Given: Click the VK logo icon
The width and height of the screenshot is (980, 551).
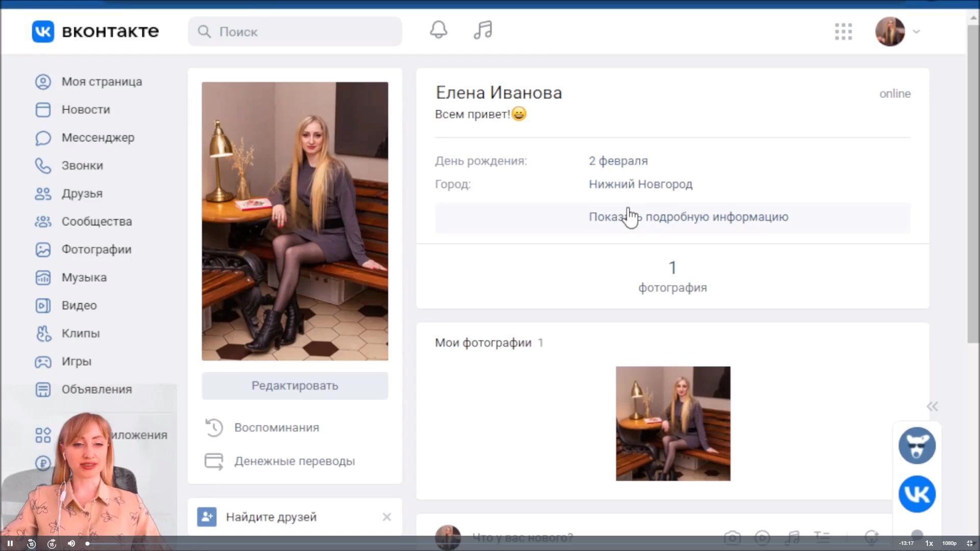Looking at the screenshot, I should 43,31.
